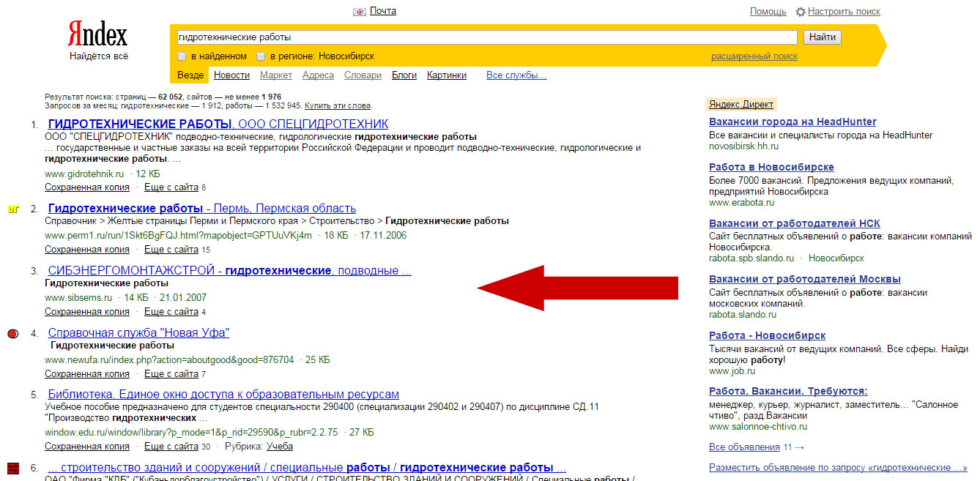
Task: Click 'Еще с сайта' for window.edu.ru result
Action: [171, 447]
